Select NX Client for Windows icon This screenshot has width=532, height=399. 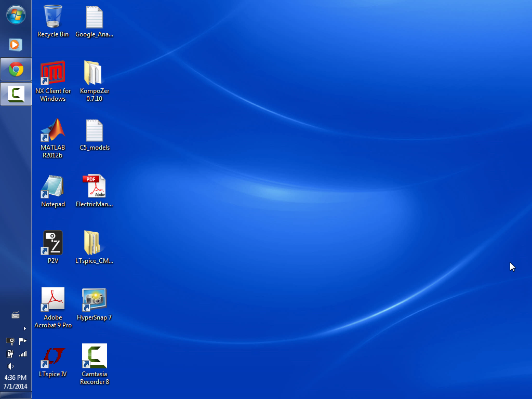click(x=53, y=82)
